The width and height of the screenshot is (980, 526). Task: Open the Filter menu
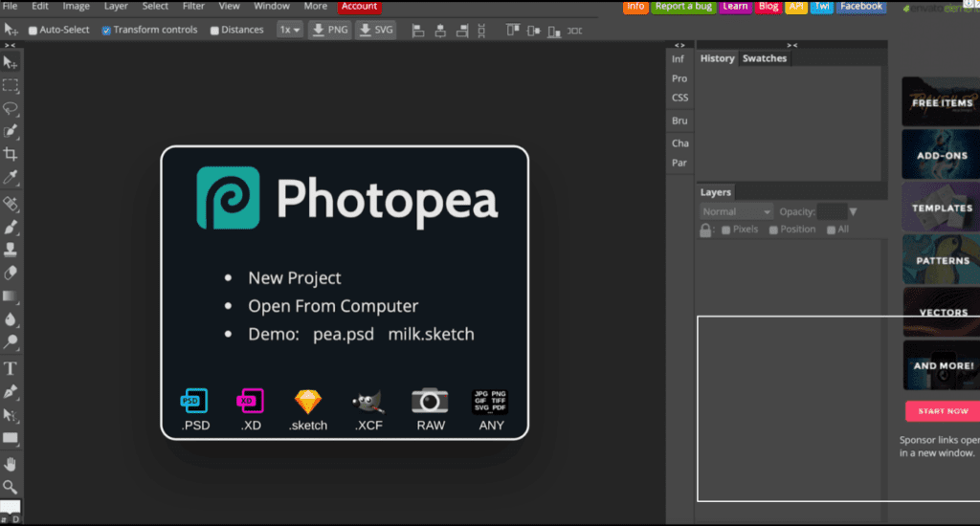coord(193,7)
